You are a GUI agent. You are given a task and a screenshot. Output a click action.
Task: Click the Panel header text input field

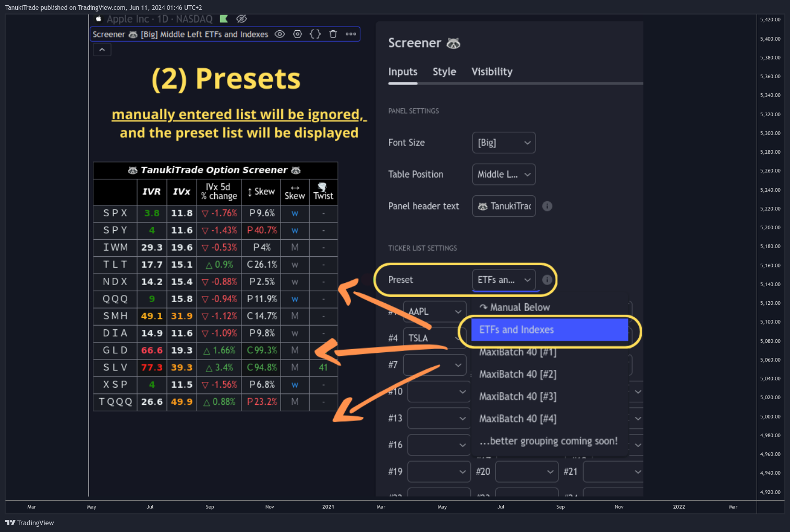pyautogui.click(x=504, y=206)
